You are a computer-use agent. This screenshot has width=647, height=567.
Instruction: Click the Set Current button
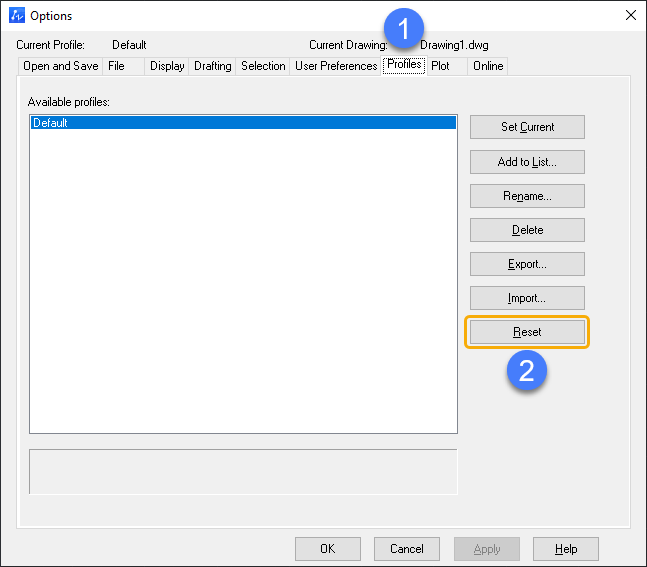click(x=527, y=127)
